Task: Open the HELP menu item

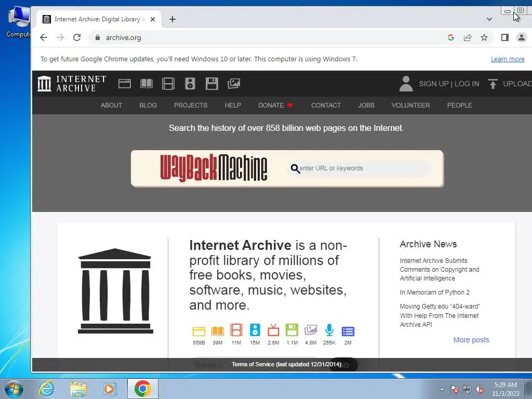Action: coord(233,105)
